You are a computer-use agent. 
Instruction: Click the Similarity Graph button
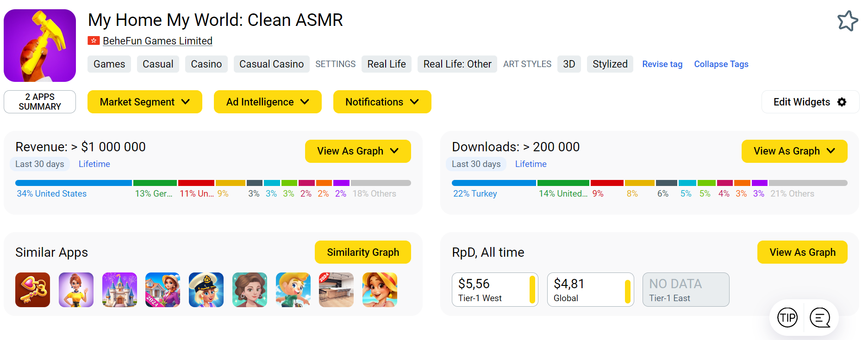362,252
